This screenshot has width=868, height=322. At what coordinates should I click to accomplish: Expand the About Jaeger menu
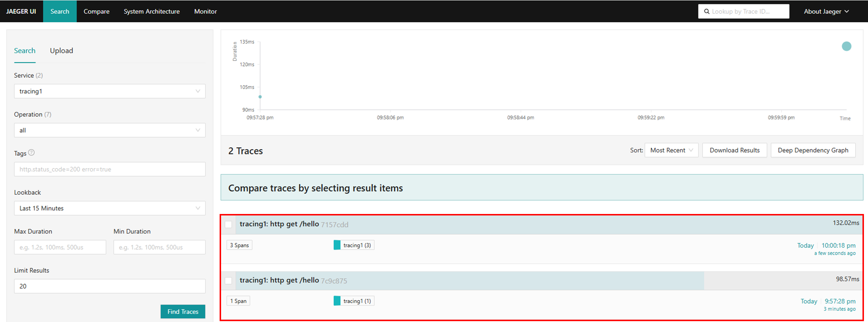826,11
